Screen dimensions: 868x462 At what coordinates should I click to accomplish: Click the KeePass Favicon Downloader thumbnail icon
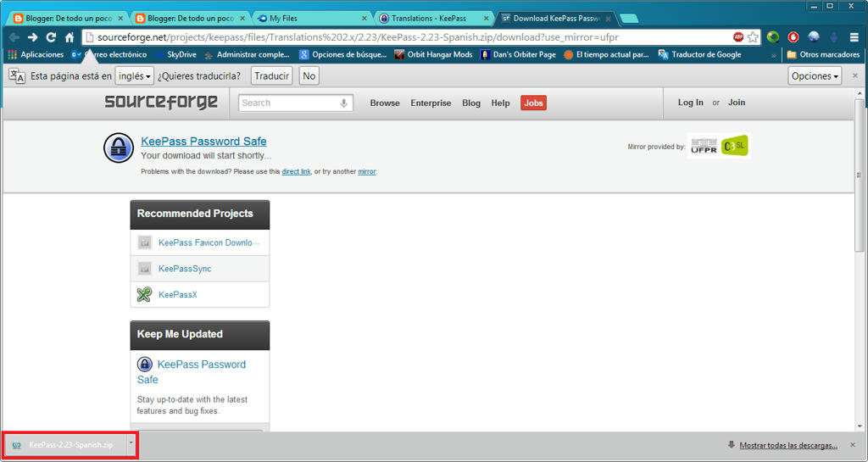click(144, 242)
